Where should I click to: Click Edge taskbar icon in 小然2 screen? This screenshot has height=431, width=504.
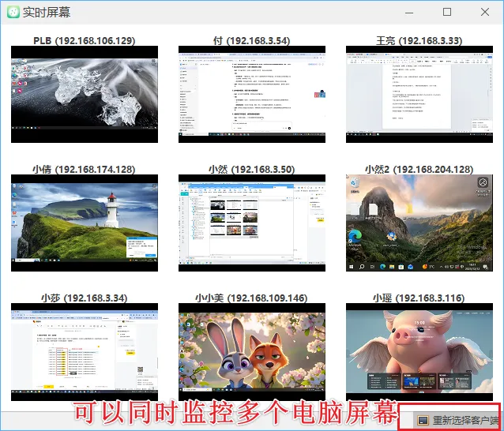(x=382, y=267)
